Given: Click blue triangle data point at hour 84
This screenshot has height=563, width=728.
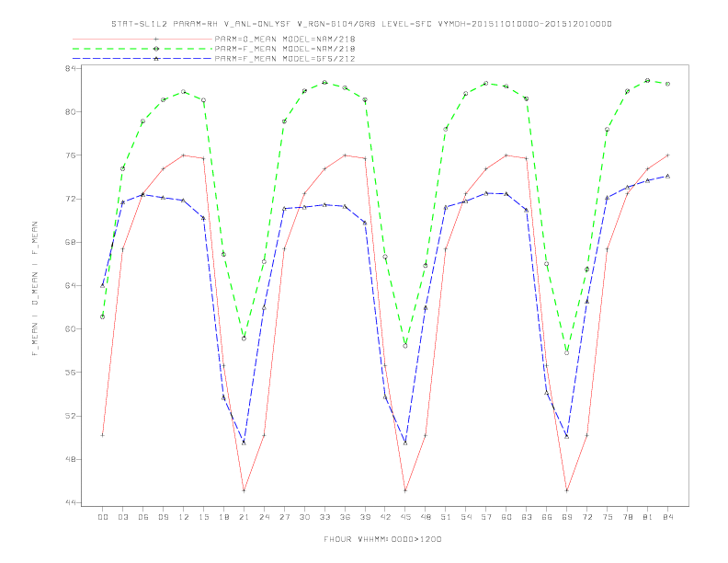Looking at the screenshot, I should [667, 176].
